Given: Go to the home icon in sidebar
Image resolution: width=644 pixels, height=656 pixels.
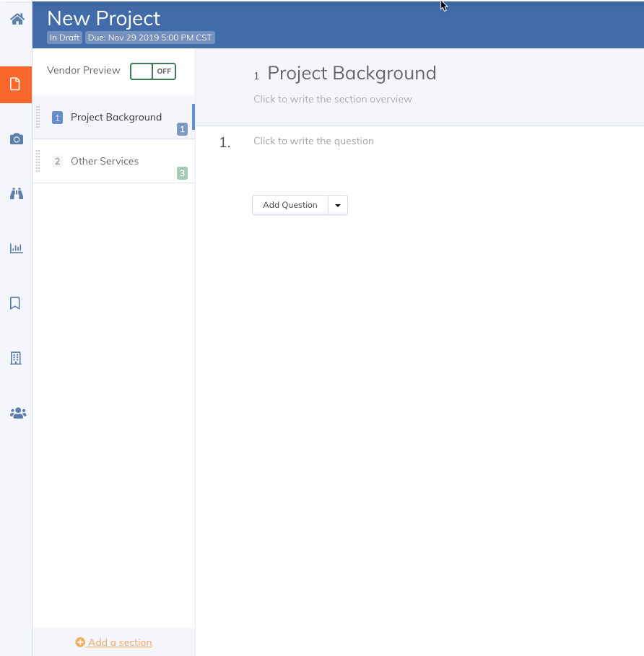Looking at the screenshot, I should click(17, 19).
